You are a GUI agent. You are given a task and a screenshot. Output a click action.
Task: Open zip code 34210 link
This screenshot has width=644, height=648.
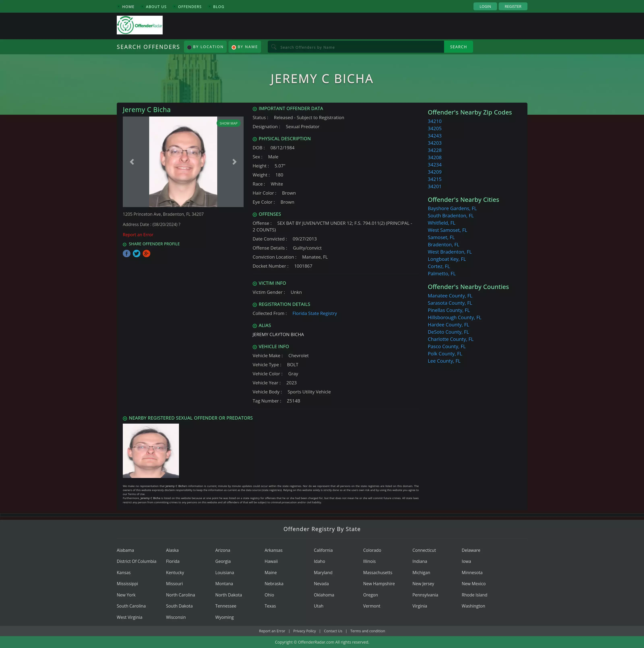pos(435,121)
